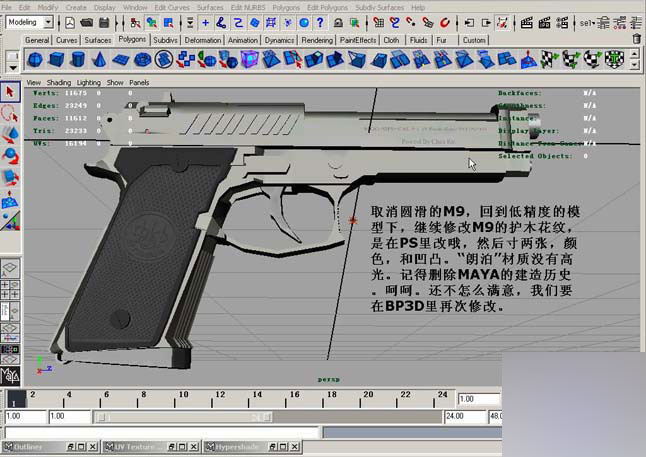Click the shelf scroll down arrow
Viewport: 646px width, 457px height.
(634, 65)
